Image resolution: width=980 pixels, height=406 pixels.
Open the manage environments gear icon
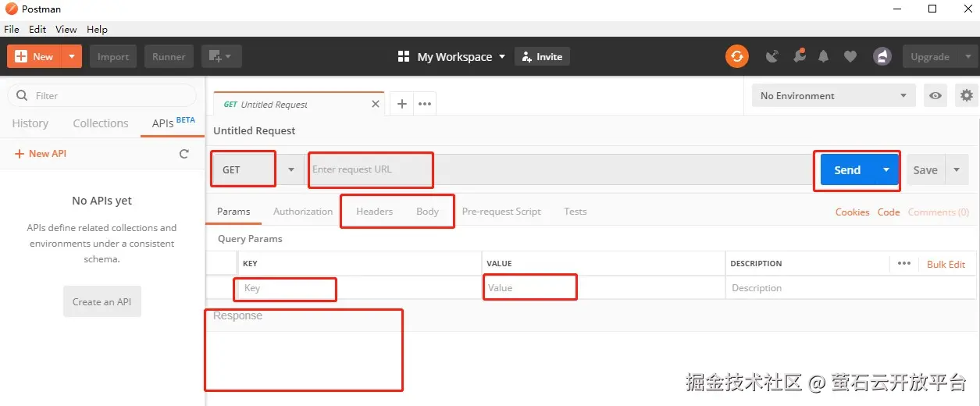click(x=967, y=95)
